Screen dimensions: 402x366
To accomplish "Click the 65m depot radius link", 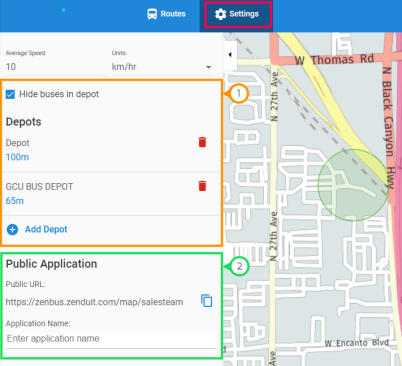I will point(15,201).
